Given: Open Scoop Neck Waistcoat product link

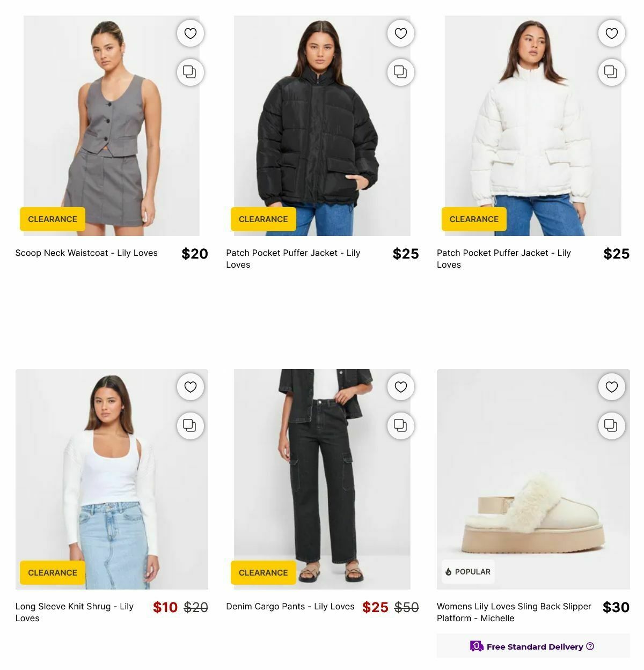Looking at the screenshot, I should coord(86,253).
